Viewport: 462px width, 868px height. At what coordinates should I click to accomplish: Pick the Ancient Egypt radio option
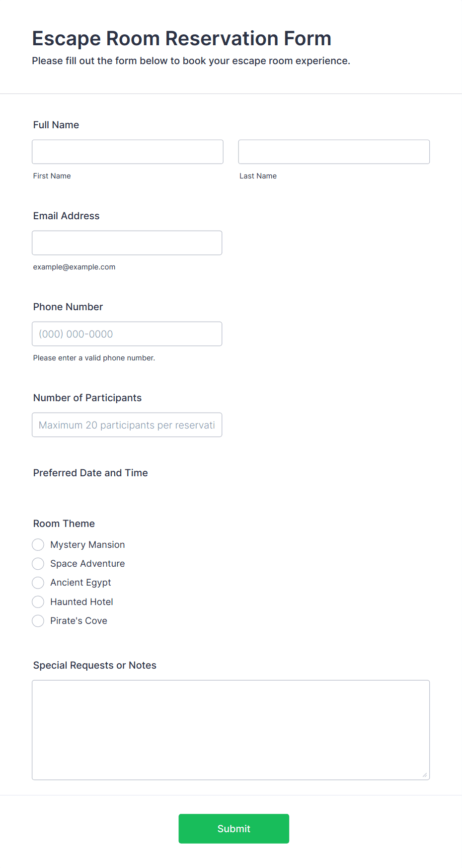coord(38,583)
